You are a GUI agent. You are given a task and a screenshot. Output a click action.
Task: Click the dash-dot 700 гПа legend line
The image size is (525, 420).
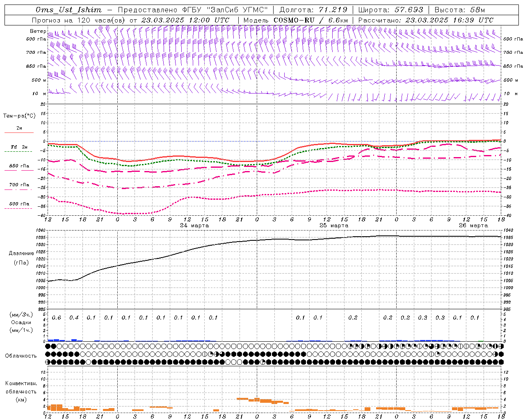point(19,189)
